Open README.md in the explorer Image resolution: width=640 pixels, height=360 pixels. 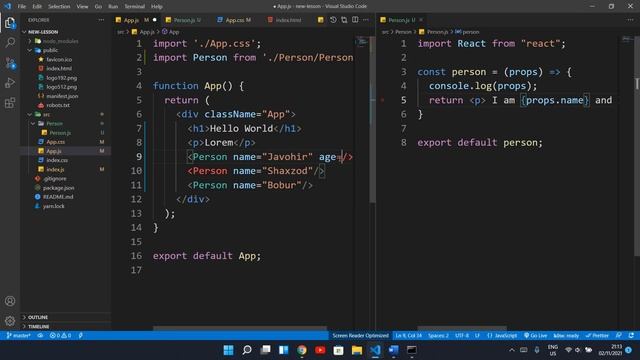click(x=58, y=197)
